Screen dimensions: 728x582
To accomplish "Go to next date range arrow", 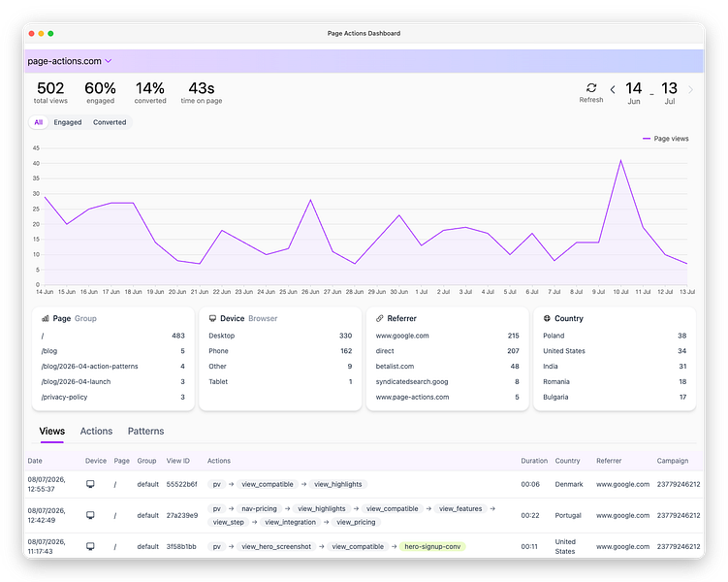I will tap(690, 89).
